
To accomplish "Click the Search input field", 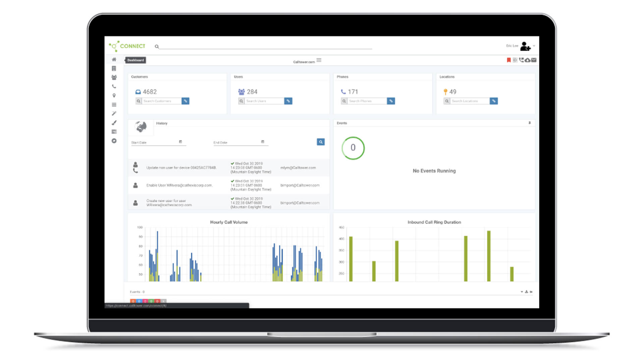I will [x=265, y=46].
